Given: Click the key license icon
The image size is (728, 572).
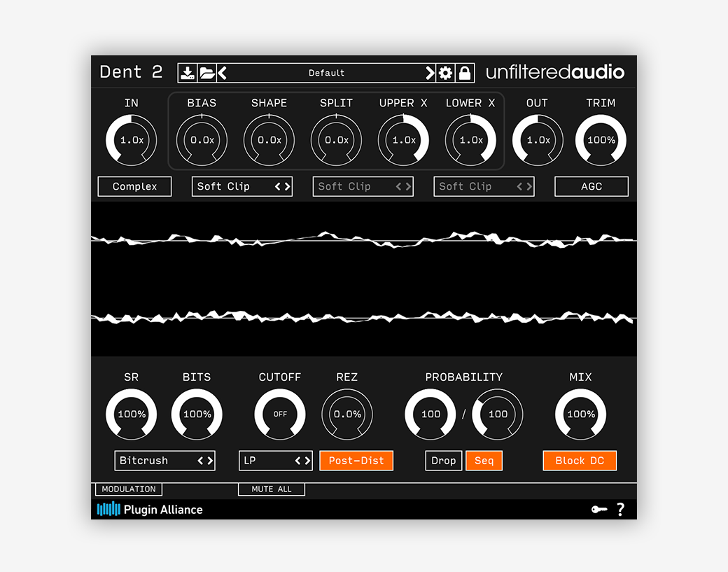Looking at the screenshot, I should [599, 510].
